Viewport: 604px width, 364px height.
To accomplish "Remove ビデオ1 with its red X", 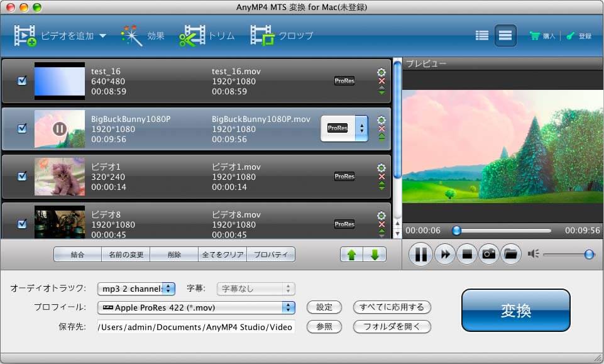I will [x=382, y=177].
